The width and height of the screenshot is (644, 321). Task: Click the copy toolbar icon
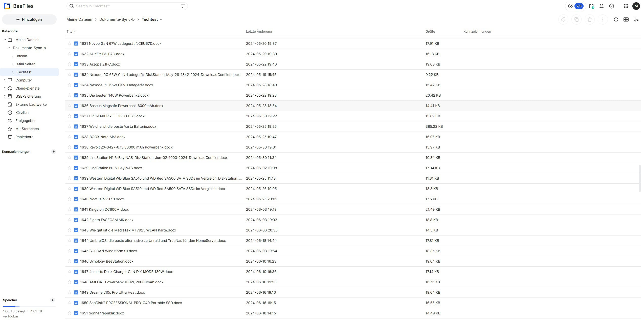(576, 19)
